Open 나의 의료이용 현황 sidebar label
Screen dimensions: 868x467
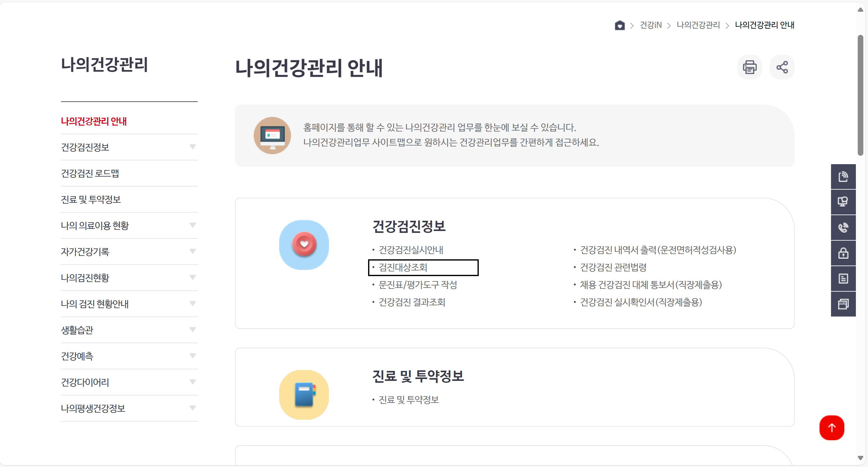[95, 226]
